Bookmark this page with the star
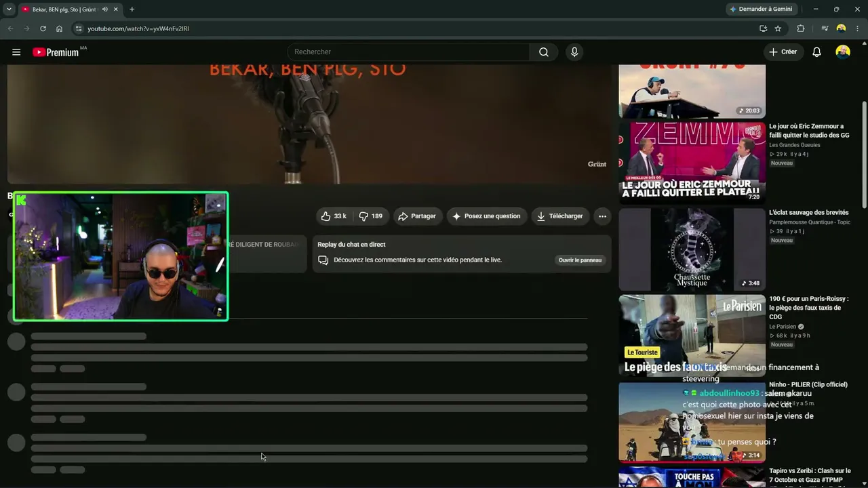868x488 pixels. click(778, 28)
